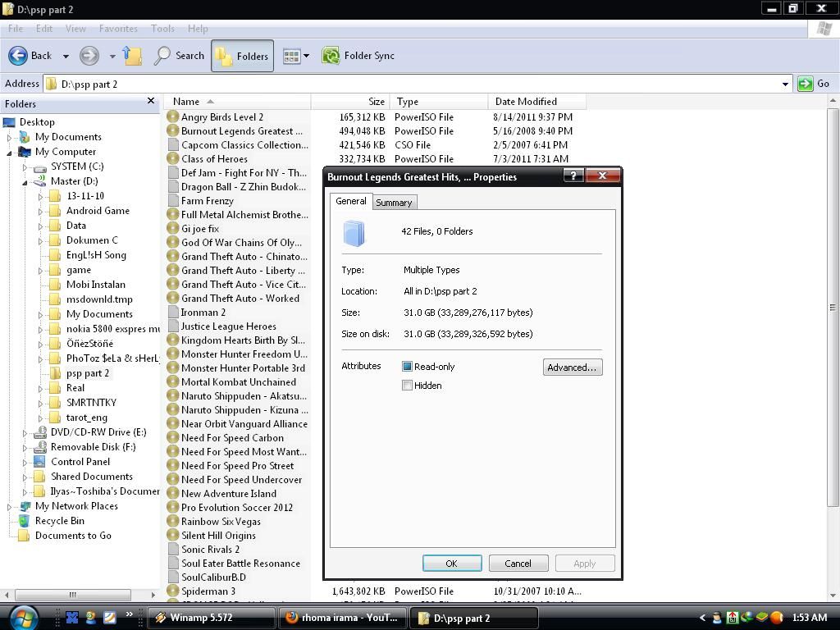Image resolution: width=840 pixels, height=630 pixels.
Task: Open the Views icon menu
Action: 291,56
